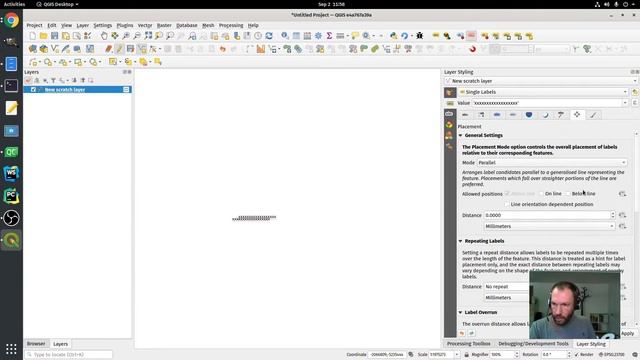Toggle the Render checkbox in status bar
This screenshot has width=640, height=360.
click(x=576, y=355)
